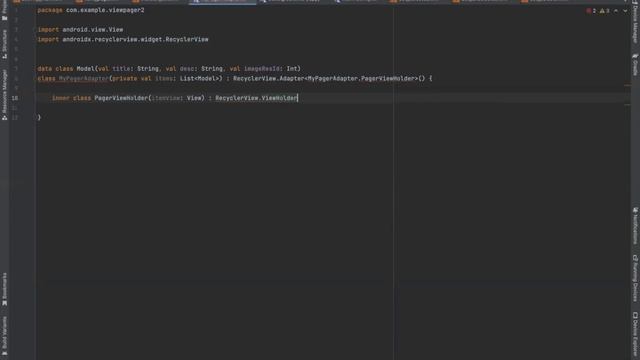Click the List<Model> type
The image size is (640, 360).
click(x=200, y=78)
